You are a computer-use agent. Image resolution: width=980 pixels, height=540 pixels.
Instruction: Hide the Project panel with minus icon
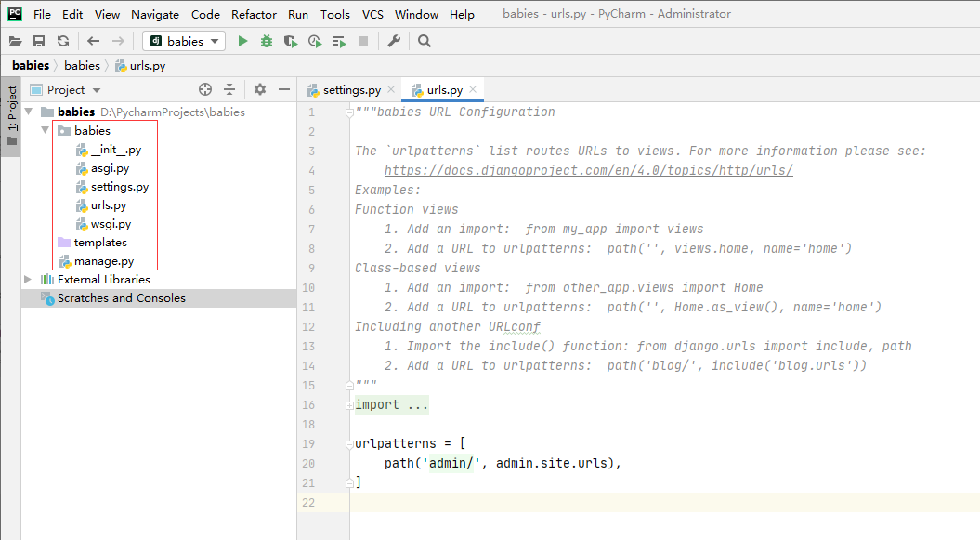[x=283, y=89]
